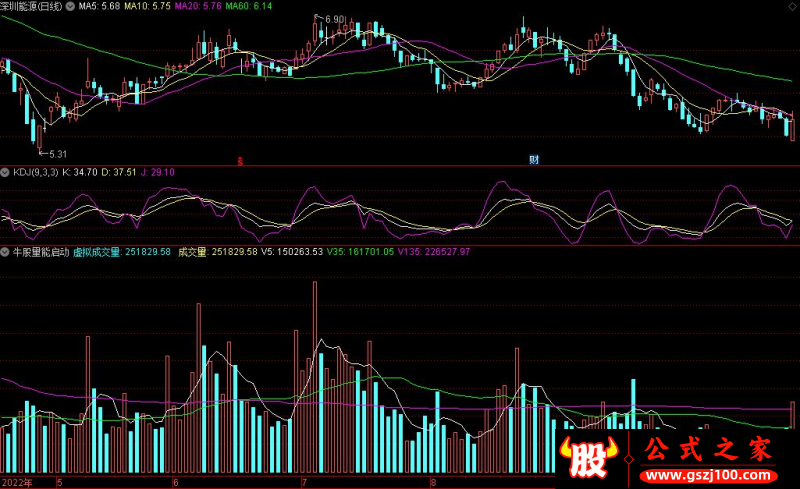Open the 牛股量能启动 indicator dropdown circle

coord(5,252)
